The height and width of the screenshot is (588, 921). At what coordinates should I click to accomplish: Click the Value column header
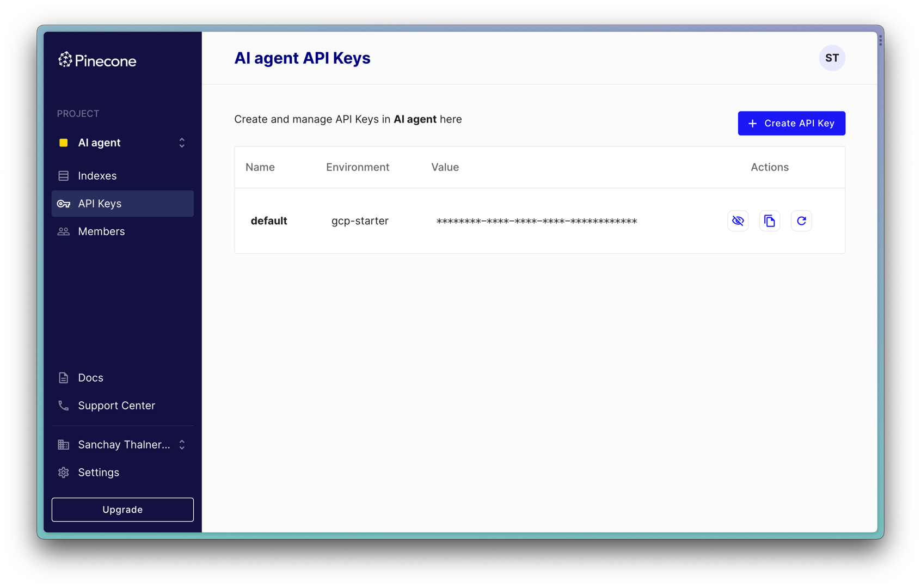click(x=445, y=167)
